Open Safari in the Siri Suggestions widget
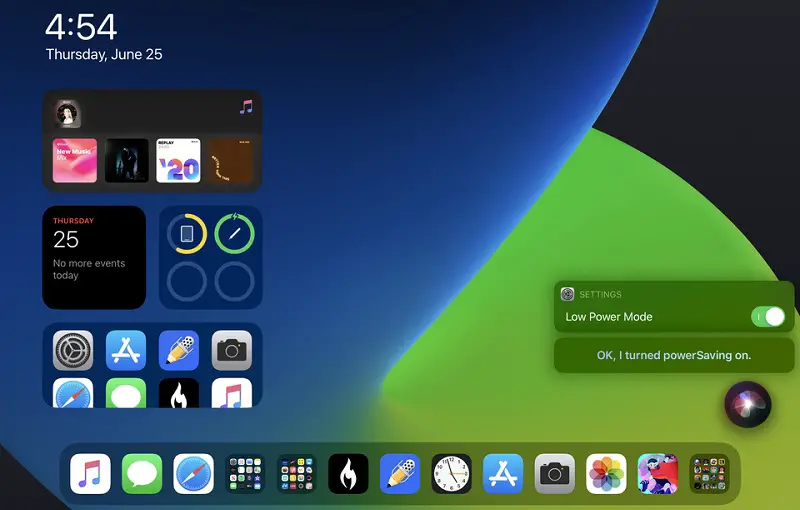 point(73,393)
